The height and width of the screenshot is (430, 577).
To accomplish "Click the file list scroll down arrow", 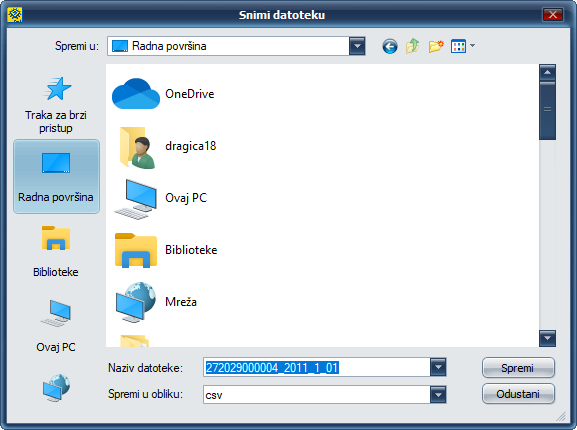I will point(547,338).
